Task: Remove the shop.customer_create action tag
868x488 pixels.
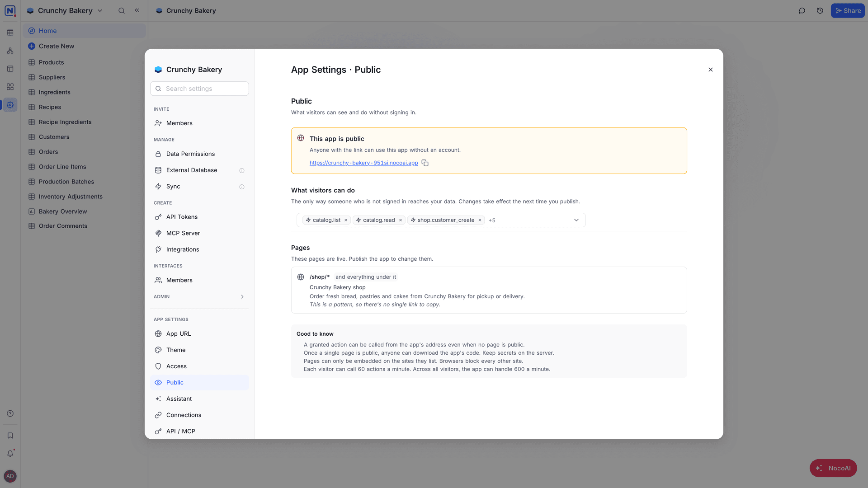Action: (x=480, y=220)
